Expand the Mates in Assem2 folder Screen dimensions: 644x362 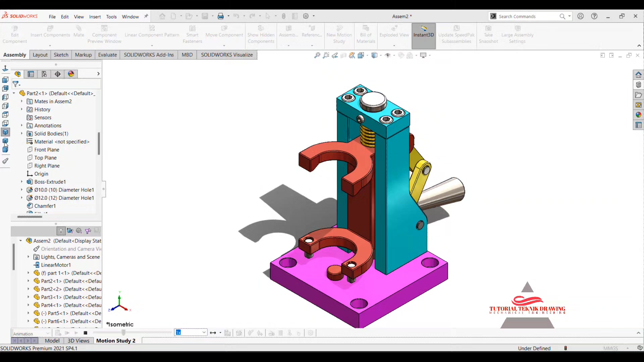tap(22, 101)
